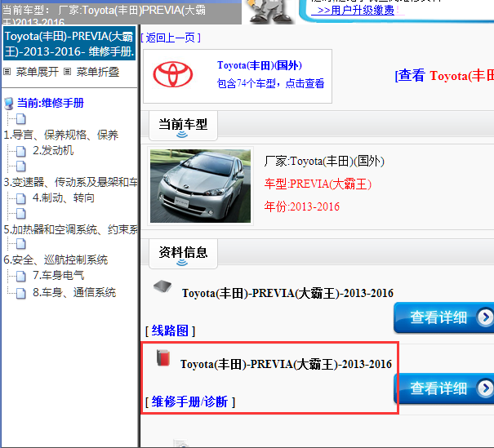Click the 线路图 entry title Toyota-PREVIA-2013-2016

[287, 293]
